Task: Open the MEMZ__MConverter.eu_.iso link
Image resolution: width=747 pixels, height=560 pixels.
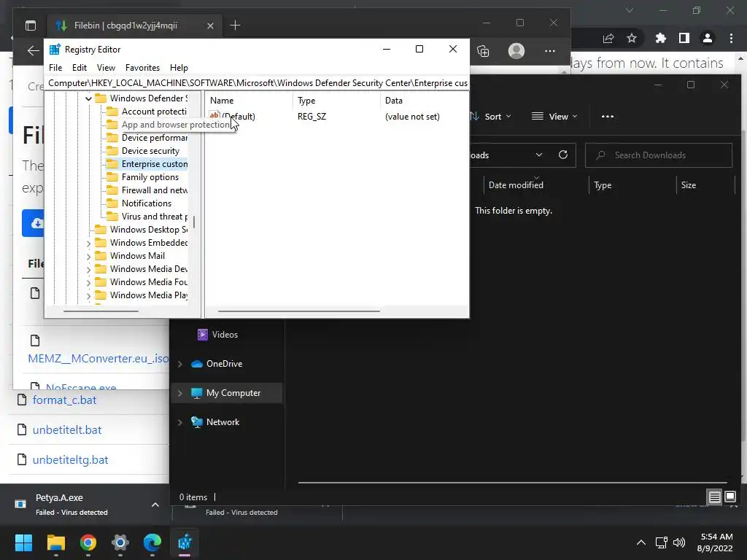Action: pos(98,359)
